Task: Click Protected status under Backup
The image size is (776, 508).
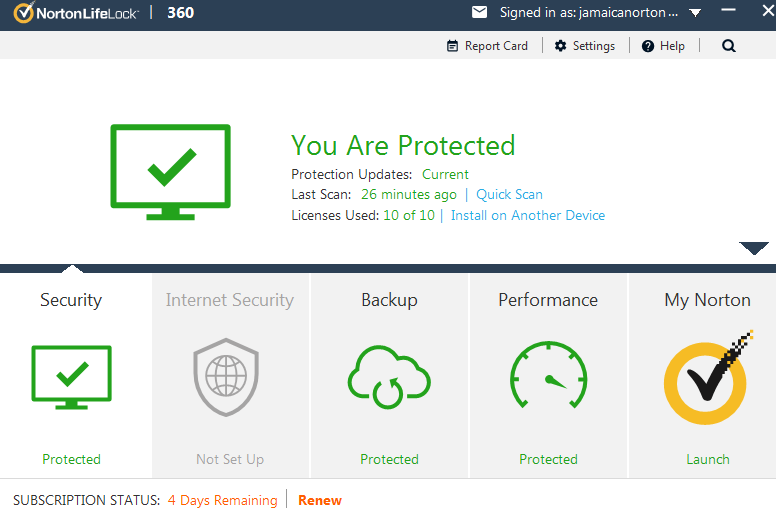Action: [389, 459]
